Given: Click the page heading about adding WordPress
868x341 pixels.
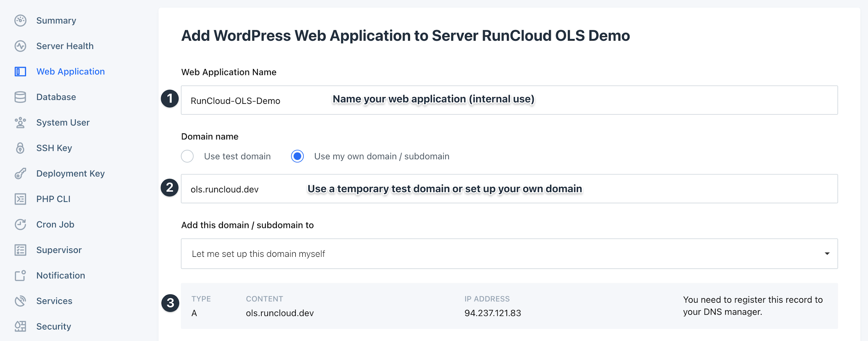Looking at the screenshot, I should tap(406, 36).
